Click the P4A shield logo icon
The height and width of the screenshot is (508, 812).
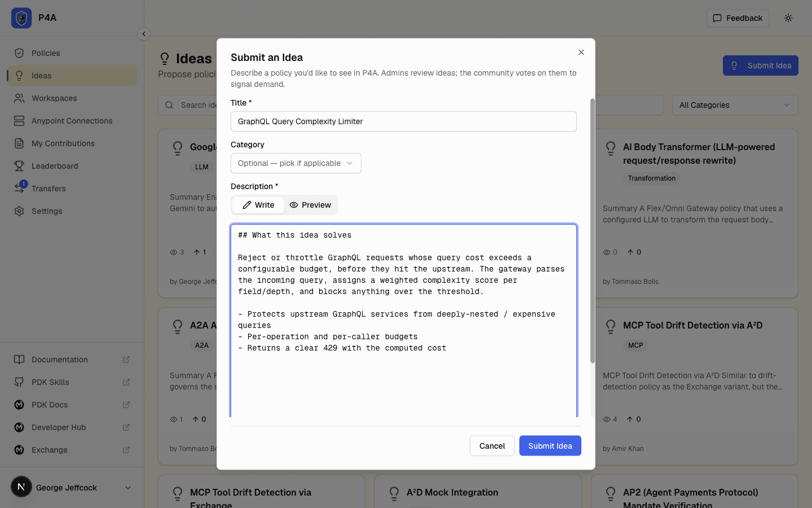(21, 18)
